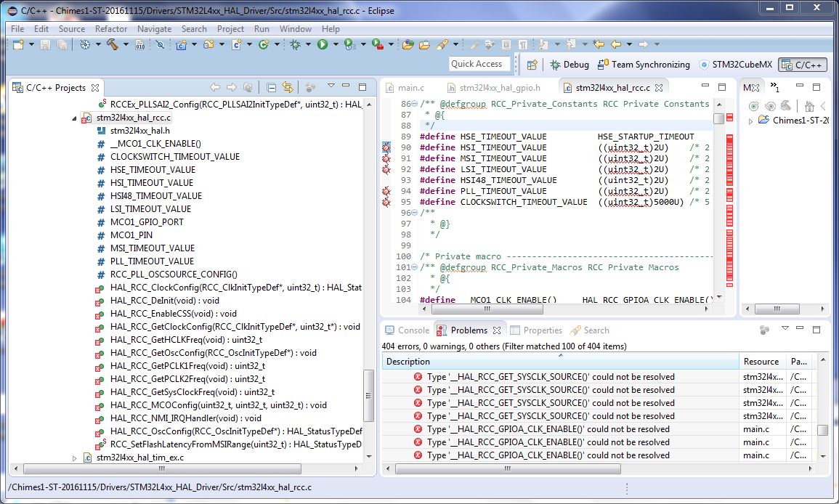
Task: Open the Problems panel view menu dropdown
Action: click(785, 330)
